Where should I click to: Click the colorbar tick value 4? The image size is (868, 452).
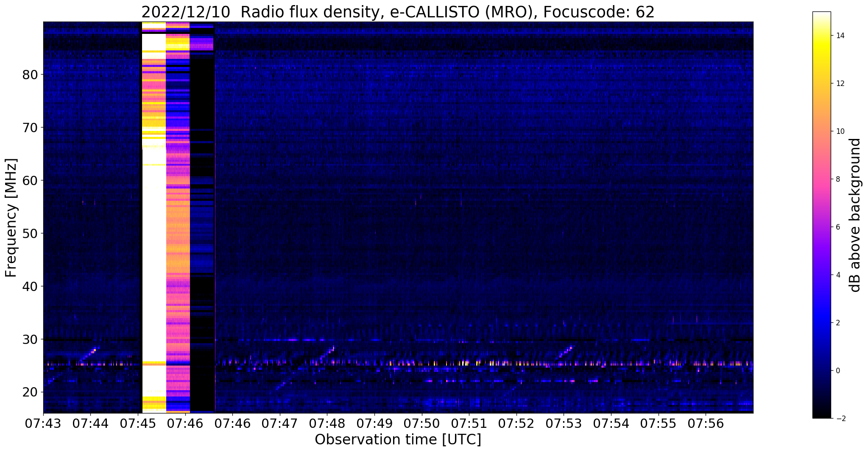837,275
